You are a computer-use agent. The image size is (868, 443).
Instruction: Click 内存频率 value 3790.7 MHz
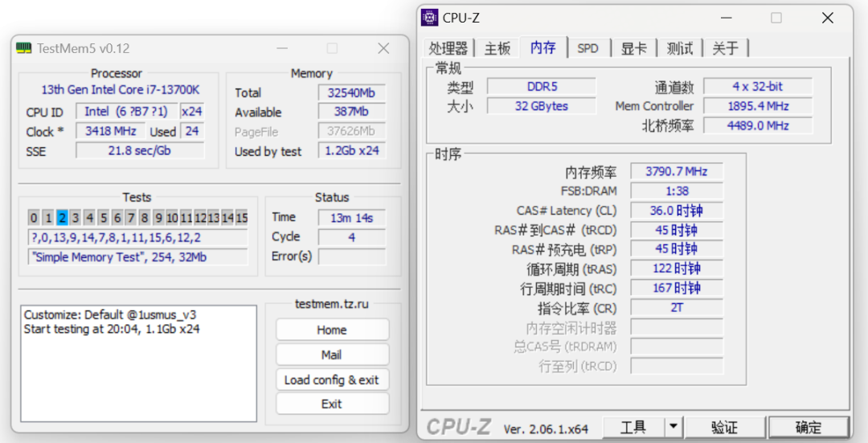click(677, 172)
